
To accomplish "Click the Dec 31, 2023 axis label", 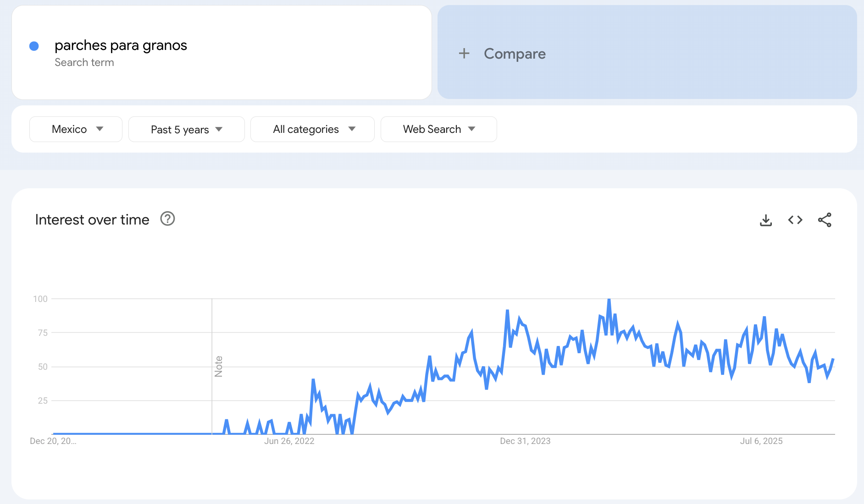I will point(525,441).
